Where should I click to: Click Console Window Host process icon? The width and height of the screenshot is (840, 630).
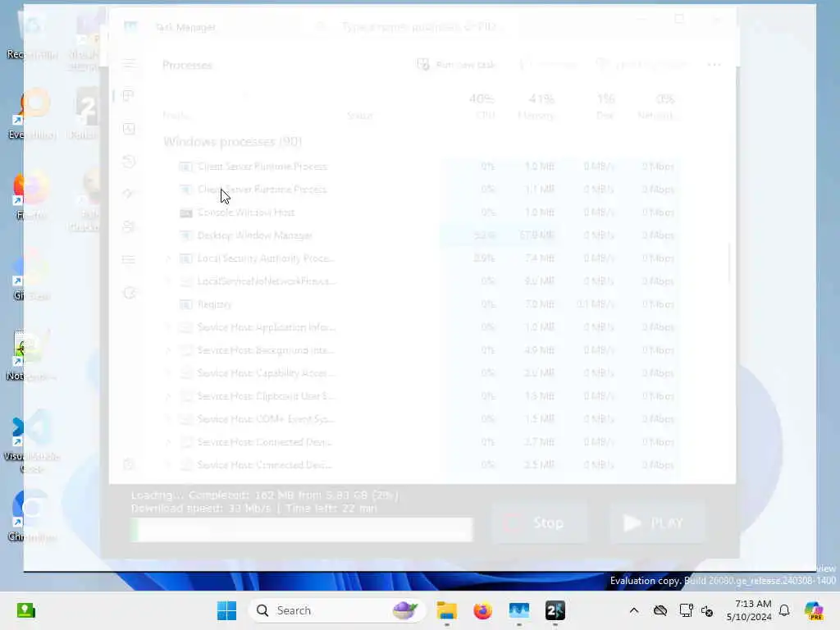click(x=186, y=212)
